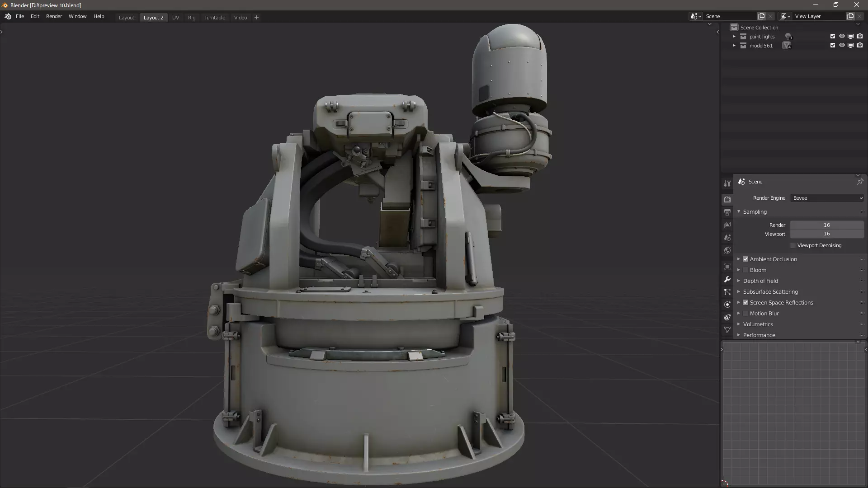Open the File menu
Image resolution: width=868 pixels, height=488 pixels.
coord(20,16)
